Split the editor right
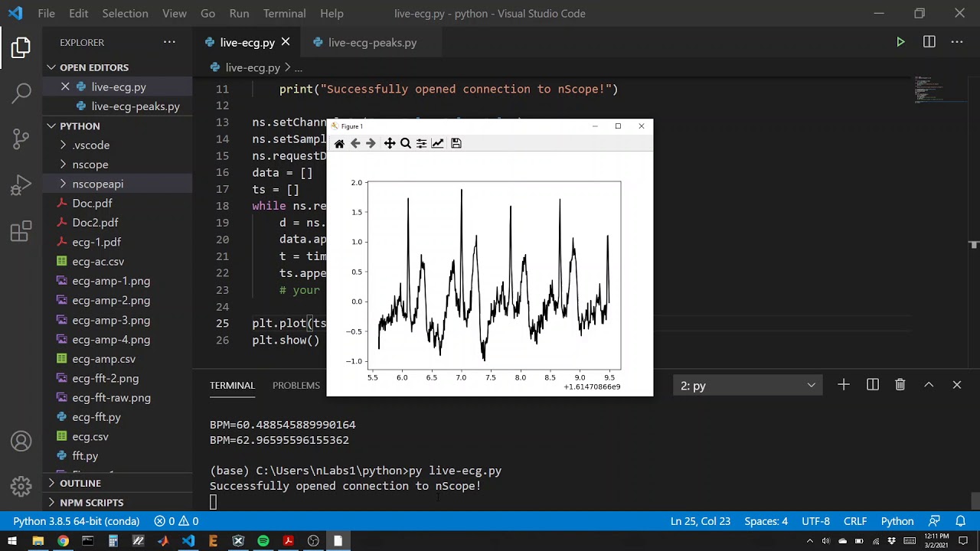Screen dimensions: 980x551 pos(929,42)
